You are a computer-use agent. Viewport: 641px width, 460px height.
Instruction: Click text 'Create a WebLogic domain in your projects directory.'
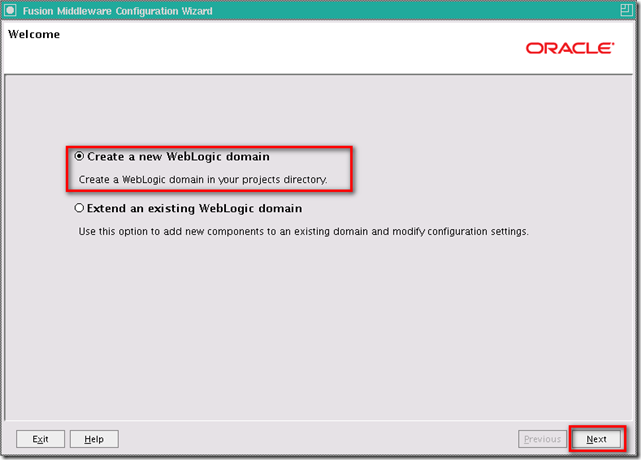203,180
